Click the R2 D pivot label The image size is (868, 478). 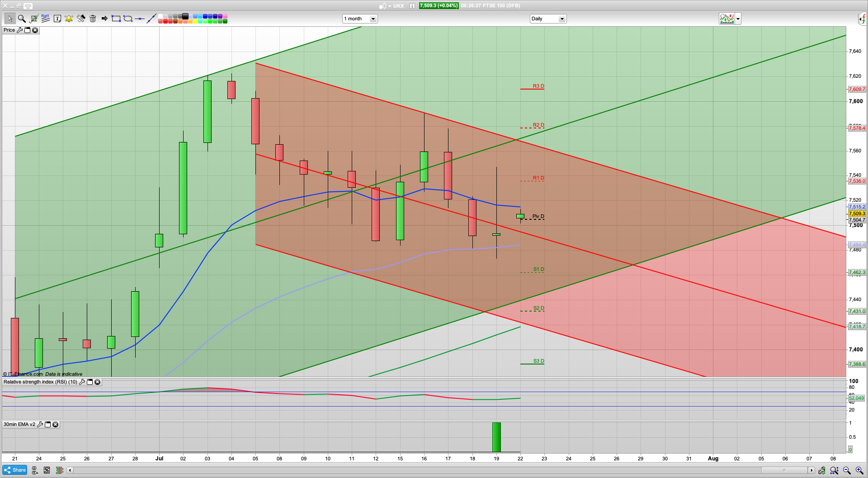[538, 125]
